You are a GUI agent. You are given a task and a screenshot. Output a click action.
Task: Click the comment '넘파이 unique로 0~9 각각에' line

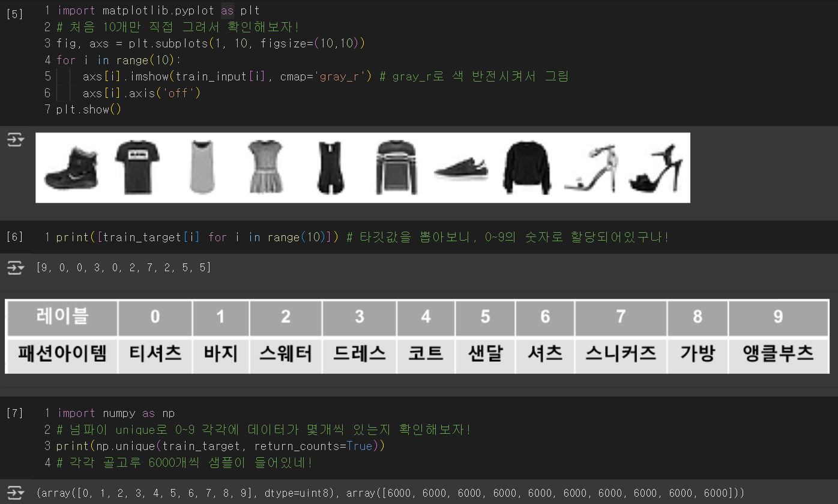264,430
